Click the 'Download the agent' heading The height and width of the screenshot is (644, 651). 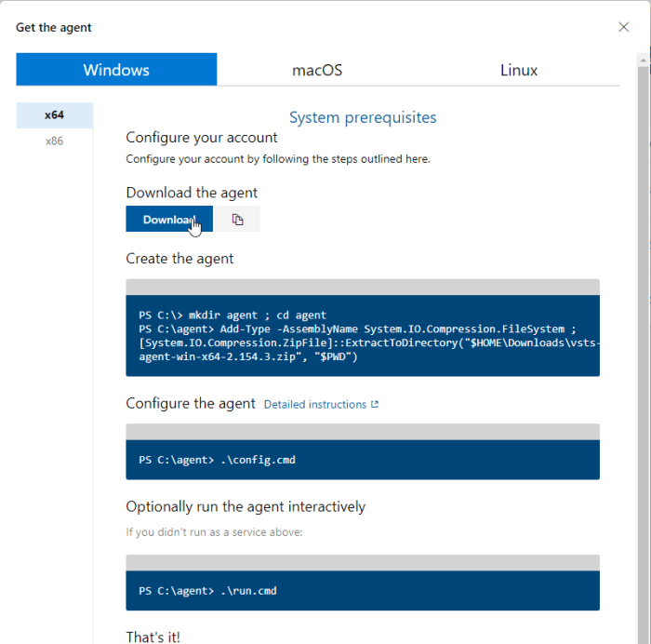(192, 193)
